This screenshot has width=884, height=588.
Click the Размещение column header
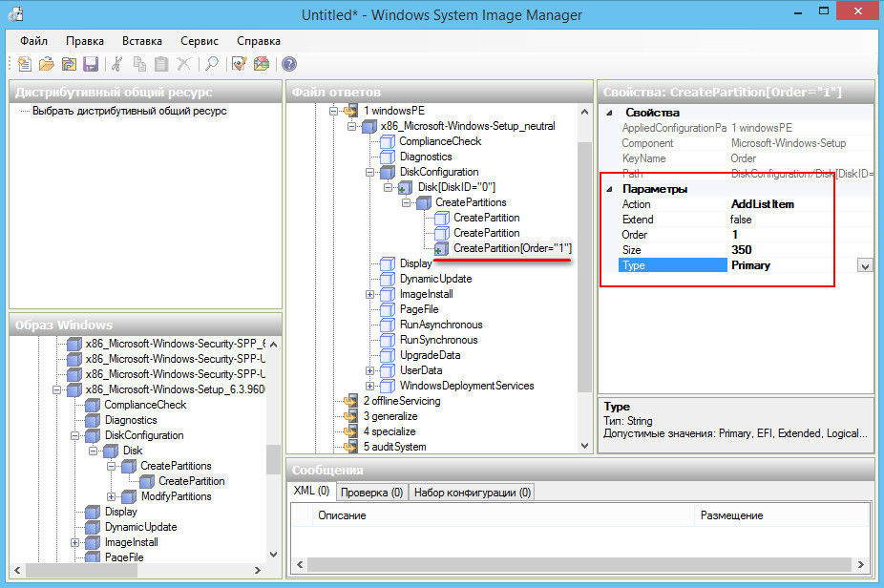point(782,515)
